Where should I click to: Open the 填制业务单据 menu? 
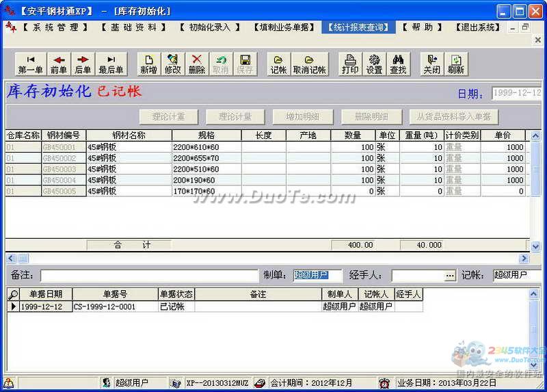284,27
